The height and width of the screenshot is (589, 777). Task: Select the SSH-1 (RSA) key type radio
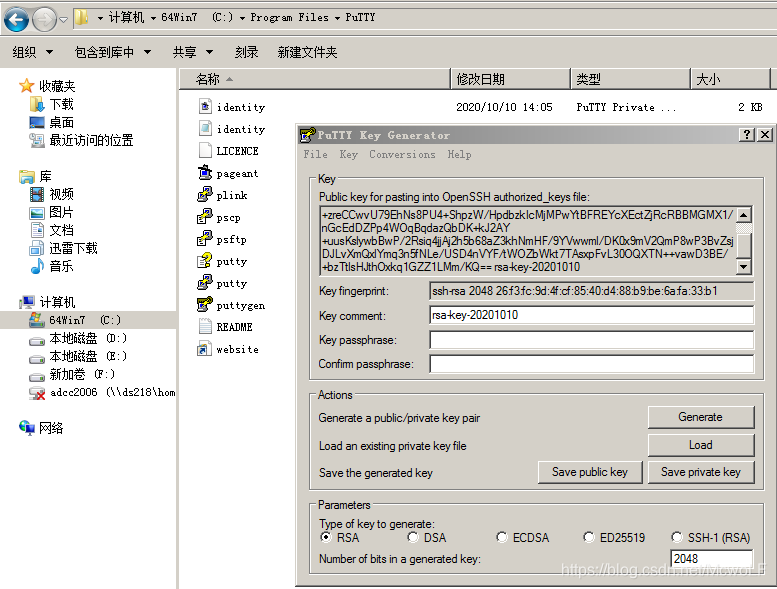coord(677,537)
